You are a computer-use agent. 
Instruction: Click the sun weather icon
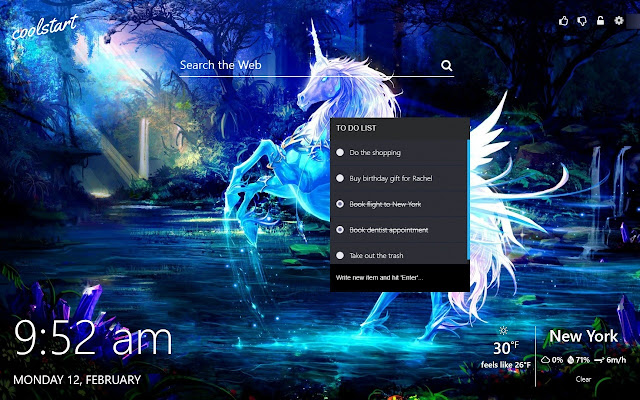503,331
